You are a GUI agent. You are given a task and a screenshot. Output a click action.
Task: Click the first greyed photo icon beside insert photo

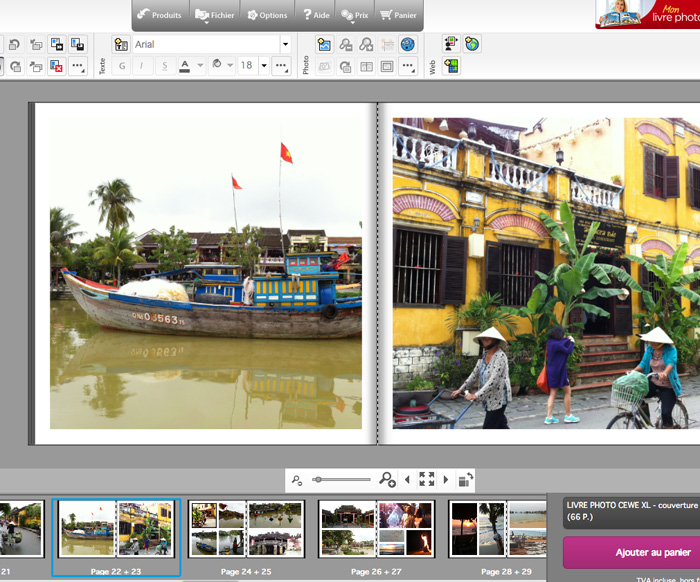(345, 44)
